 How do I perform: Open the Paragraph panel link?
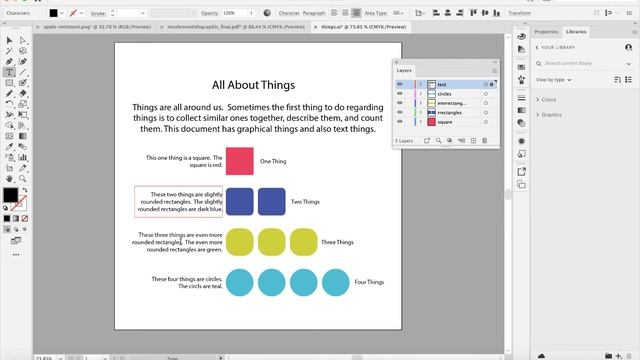click(314, 13)
